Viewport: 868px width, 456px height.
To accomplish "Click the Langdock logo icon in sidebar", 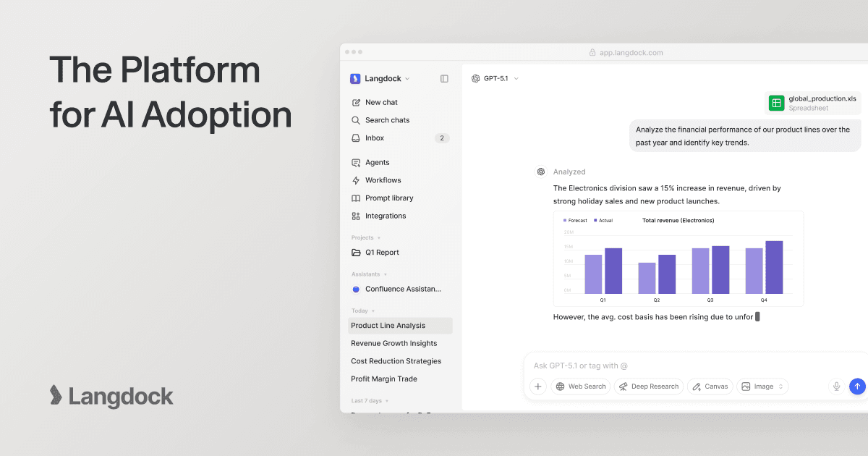I will pyautogui.click(x=355, y=79).
